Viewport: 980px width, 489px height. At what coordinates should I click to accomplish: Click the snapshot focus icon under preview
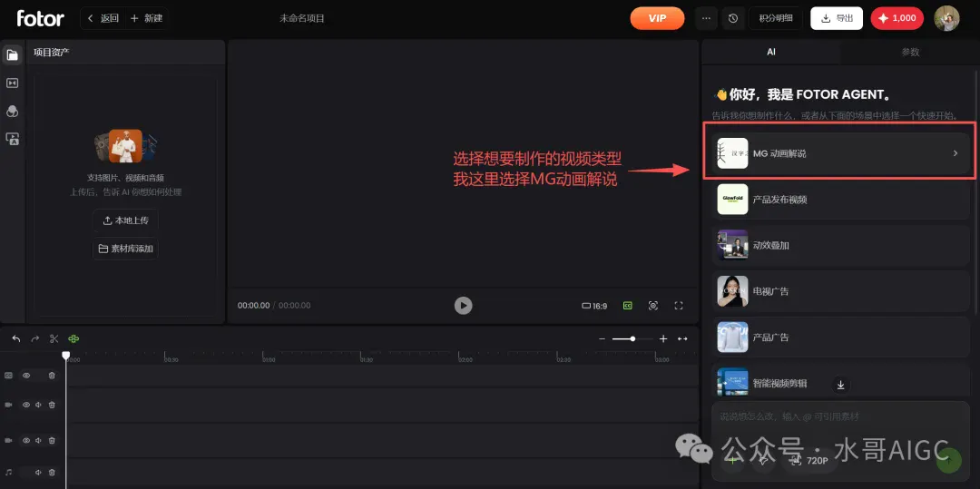click(653, 306)
